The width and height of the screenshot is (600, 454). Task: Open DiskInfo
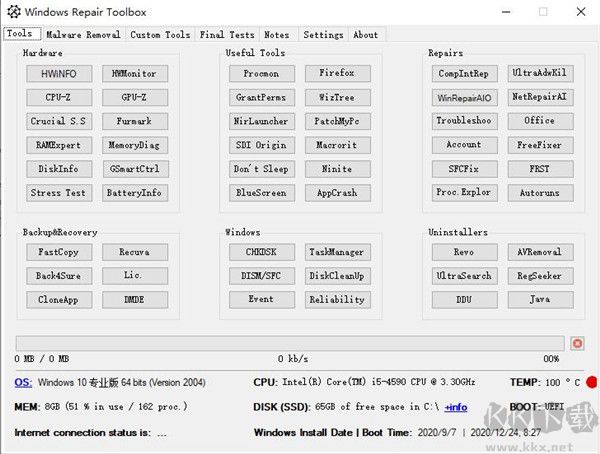(x=59, y=169)
